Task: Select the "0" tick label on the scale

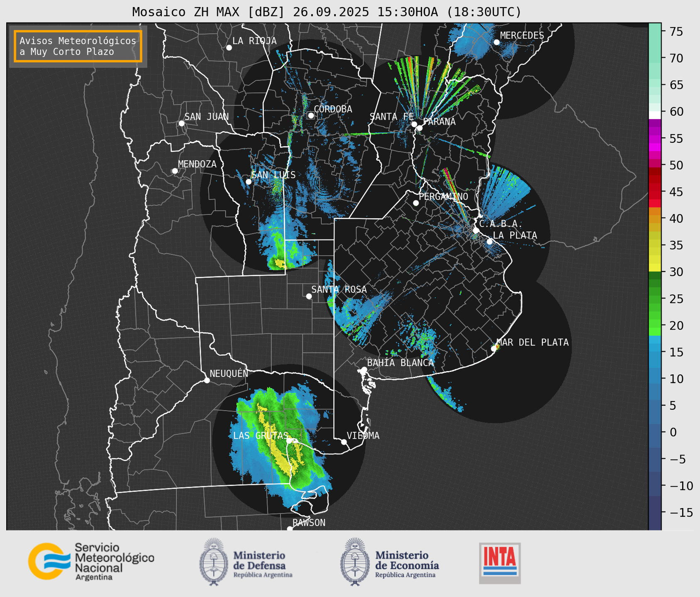Action: [673, 432]
